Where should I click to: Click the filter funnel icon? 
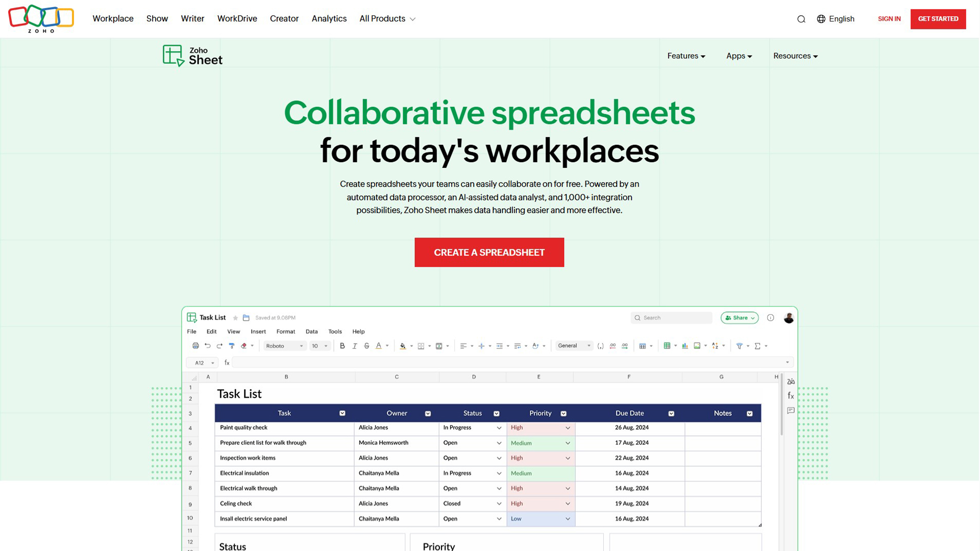coord(740,346)
